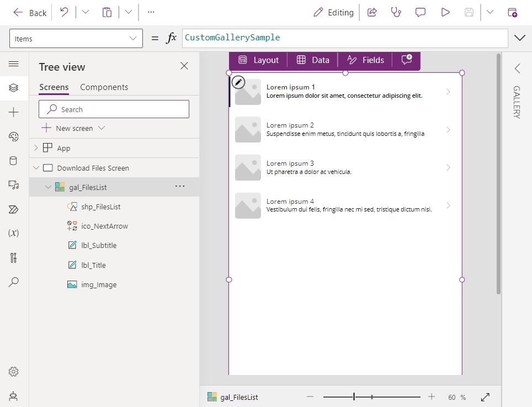Switch to the Components tab
532x407 pixels.
pyautogui.click(x=104, y=87)
